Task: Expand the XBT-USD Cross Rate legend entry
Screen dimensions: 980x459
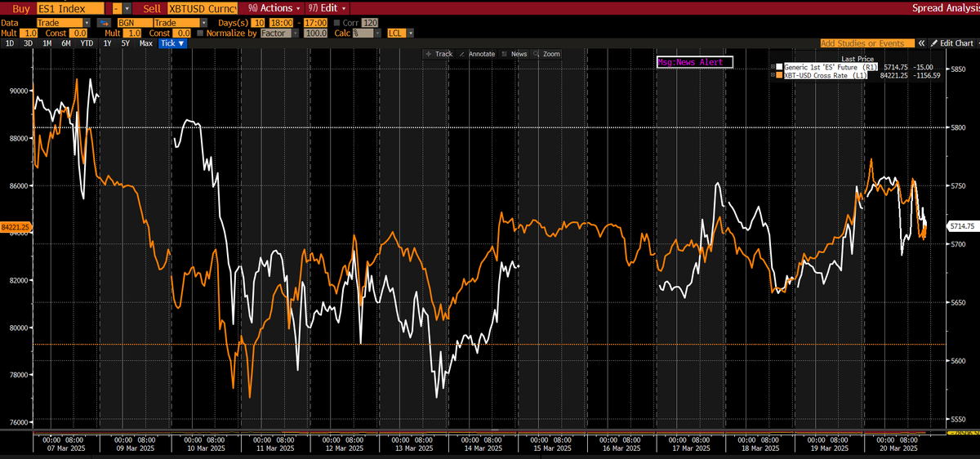Action: pyautogui.click(x=774, y=75)
